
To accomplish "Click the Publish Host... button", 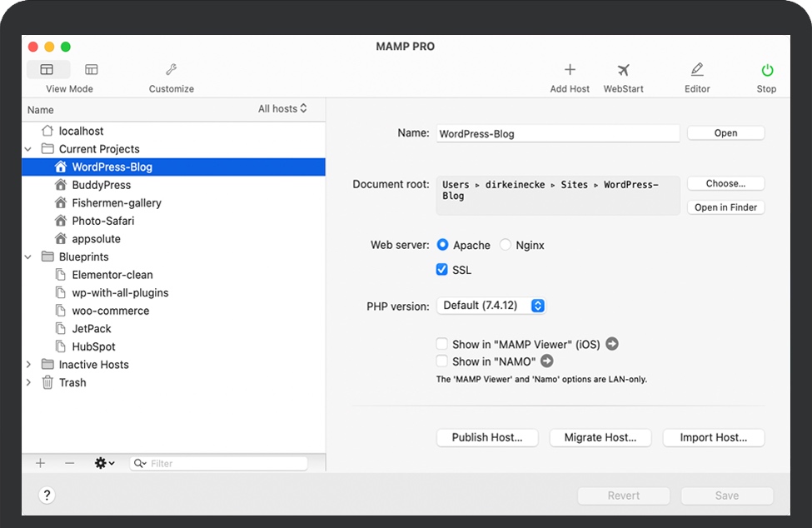I will 487,437.
